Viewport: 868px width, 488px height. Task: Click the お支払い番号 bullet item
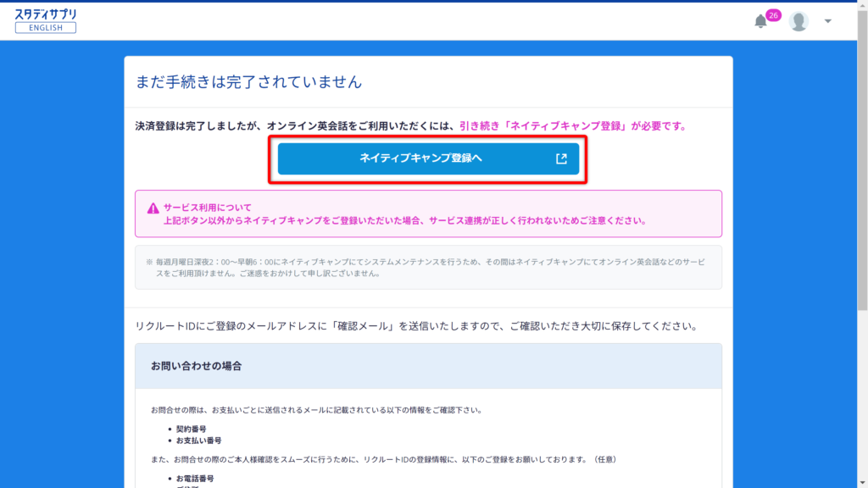click(198, 441)
